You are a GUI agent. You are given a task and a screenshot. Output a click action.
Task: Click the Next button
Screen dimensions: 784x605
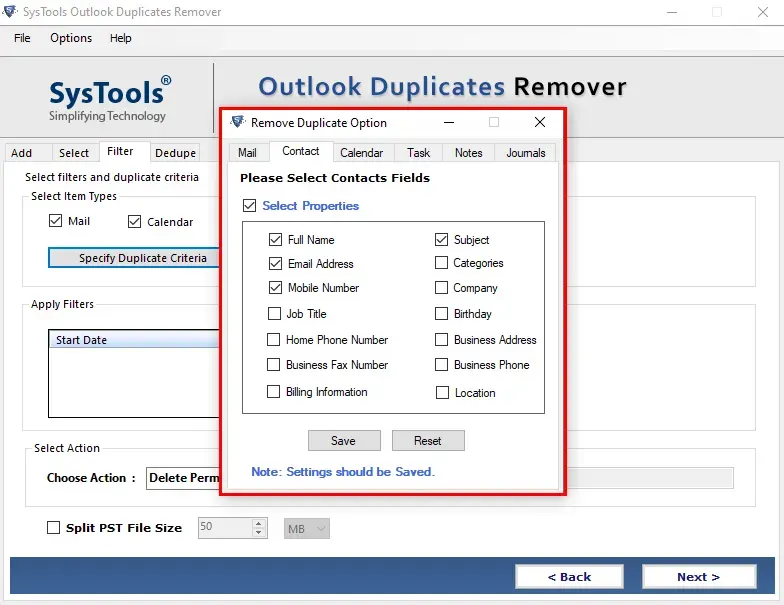[698, 577]
